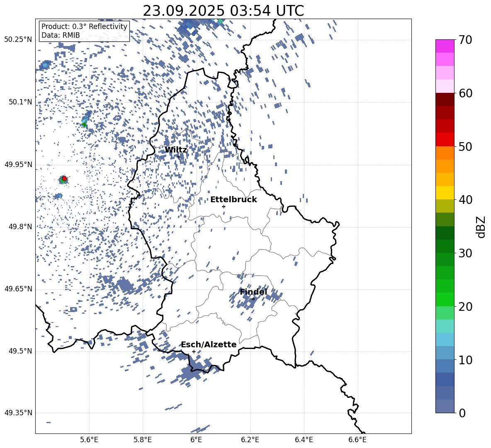Click the magenta 70 dBZ colorbar segment

pyautogui.click(x=445, y=46)
